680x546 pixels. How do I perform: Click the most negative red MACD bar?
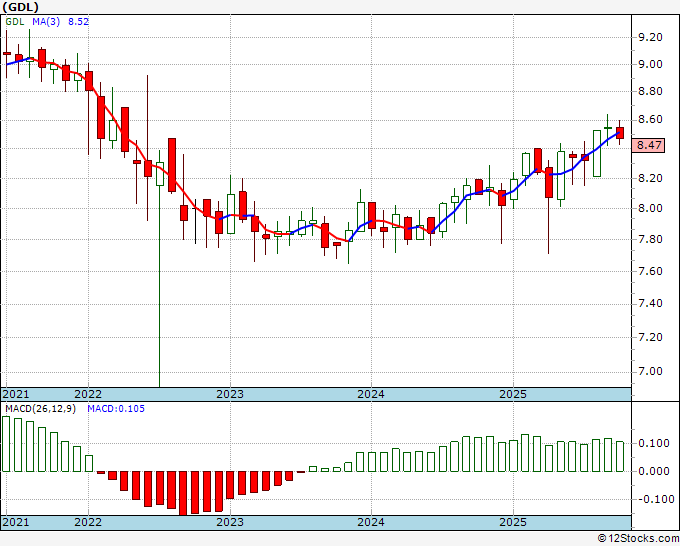tap(183, 493)
